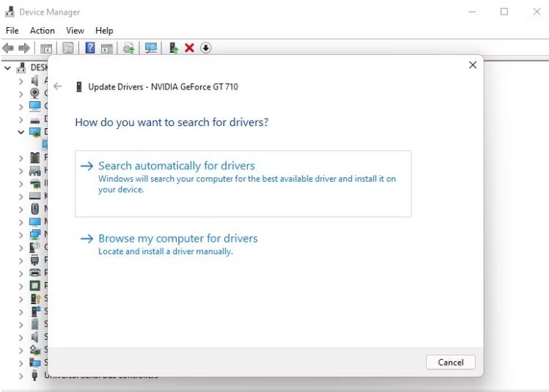Open the File menu
The height and width of the screenshot is (392, 549).
tap(12, 31)
